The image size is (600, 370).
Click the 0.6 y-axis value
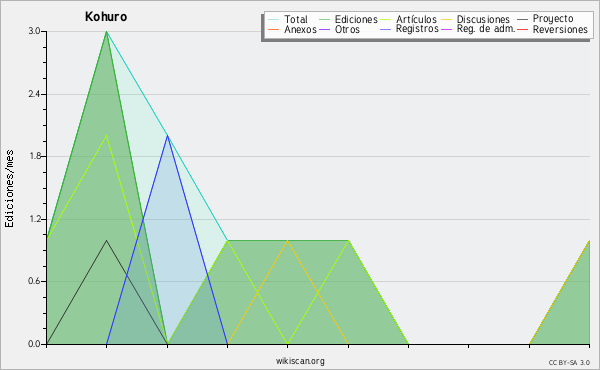[x=34, y=281]
